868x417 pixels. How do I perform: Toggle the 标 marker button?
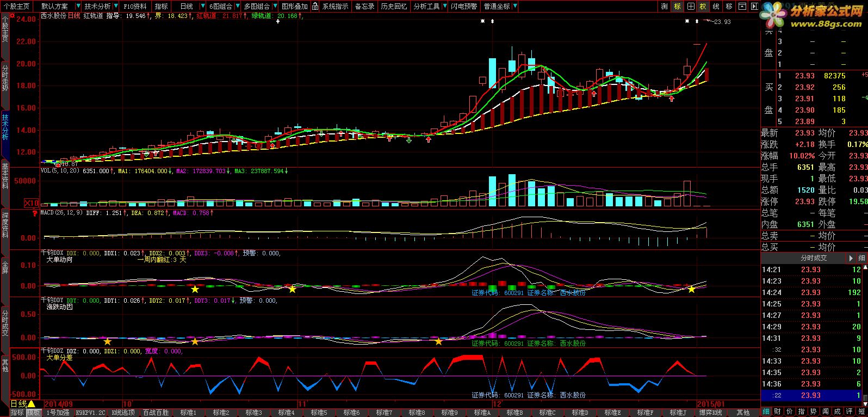point(678,7)
